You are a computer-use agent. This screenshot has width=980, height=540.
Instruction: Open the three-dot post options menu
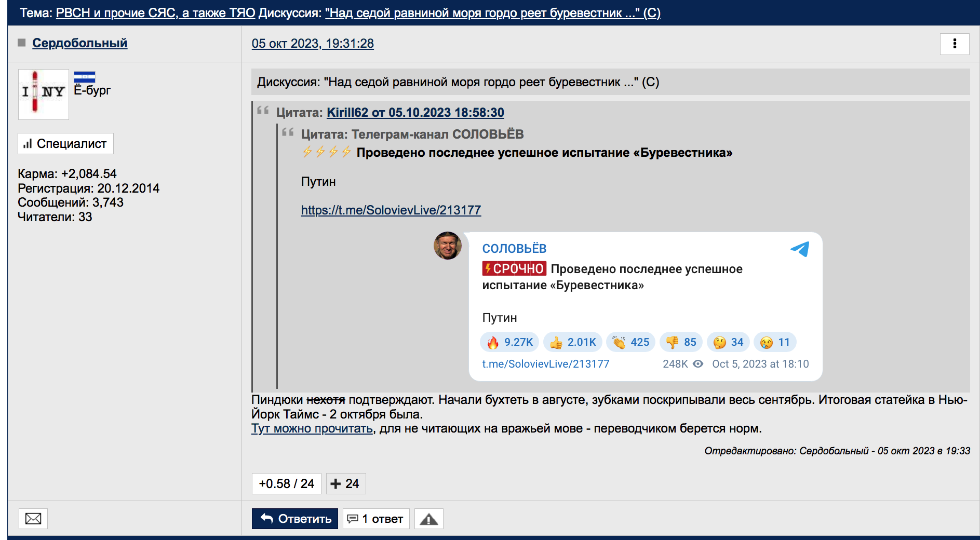[954, 44]
